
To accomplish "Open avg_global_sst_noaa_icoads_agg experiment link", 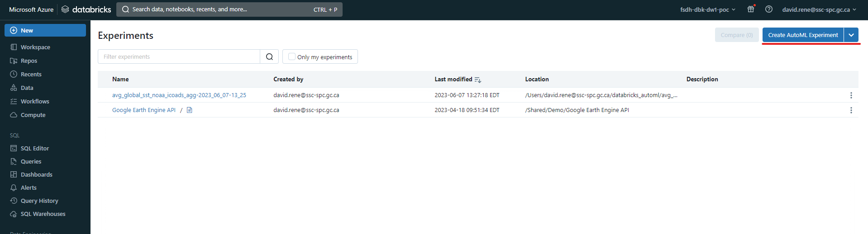I will click(x=179, y=95).
